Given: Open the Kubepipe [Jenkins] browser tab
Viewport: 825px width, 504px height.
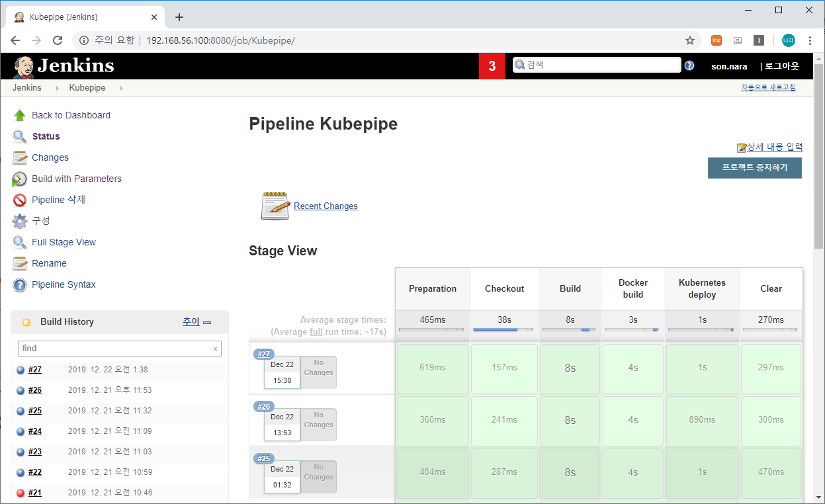Looking at the screenshot, I should 85,17.
